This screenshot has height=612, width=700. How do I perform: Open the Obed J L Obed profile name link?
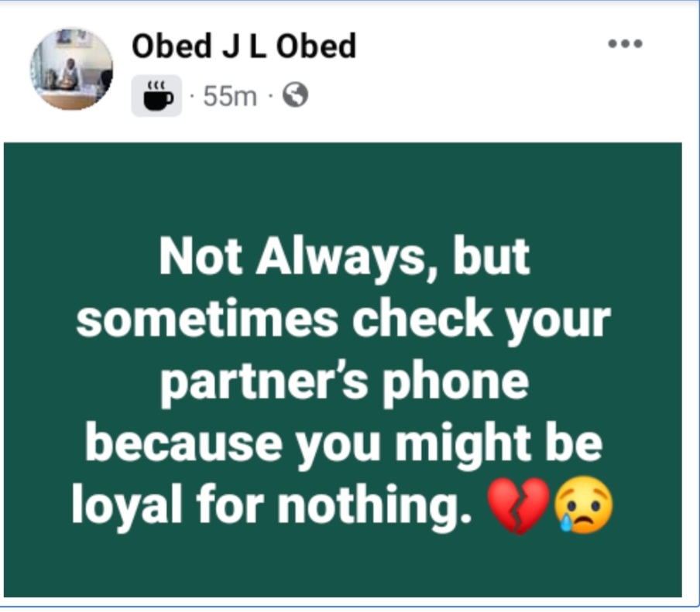244,46
